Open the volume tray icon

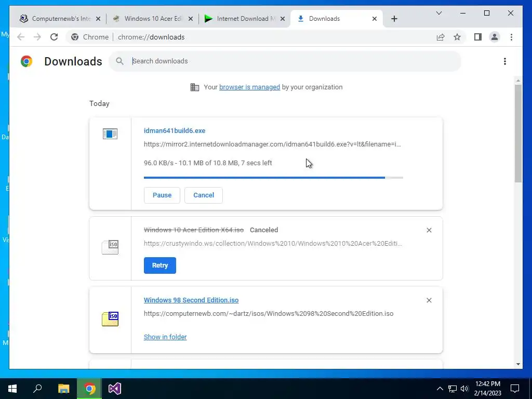pyautogui.click(x=465, y=389)
